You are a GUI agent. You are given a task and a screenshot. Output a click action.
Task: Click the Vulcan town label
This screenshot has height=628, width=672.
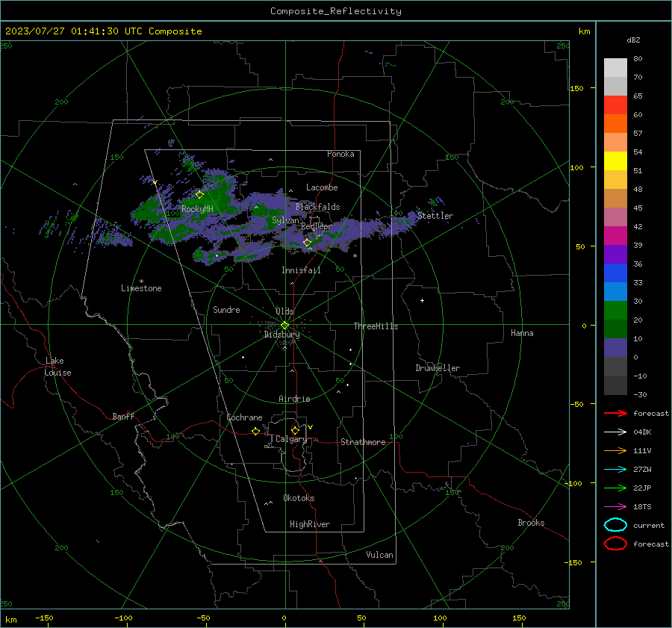click(379, 555)
